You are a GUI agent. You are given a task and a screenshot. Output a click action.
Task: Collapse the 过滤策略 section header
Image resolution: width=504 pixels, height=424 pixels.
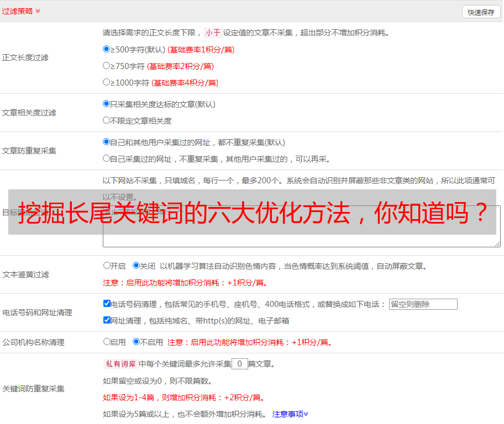[21, 11]
